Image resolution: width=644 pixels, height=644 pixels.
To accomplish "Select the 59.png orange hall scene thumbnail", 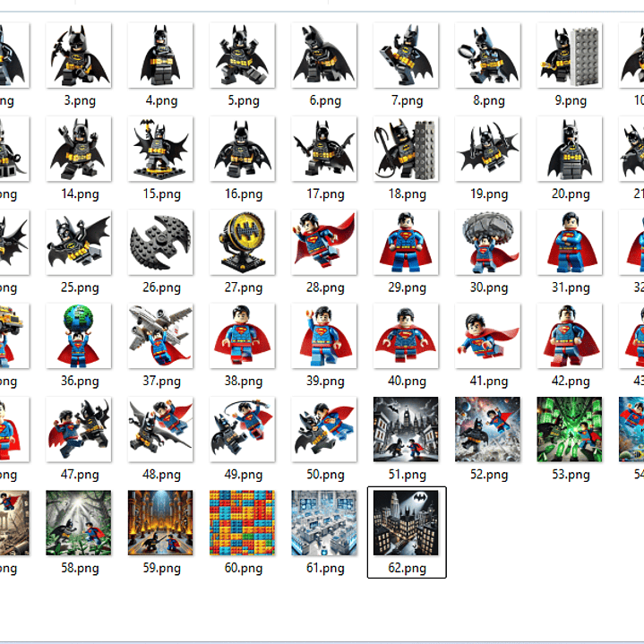I will (x=160, y=522).
